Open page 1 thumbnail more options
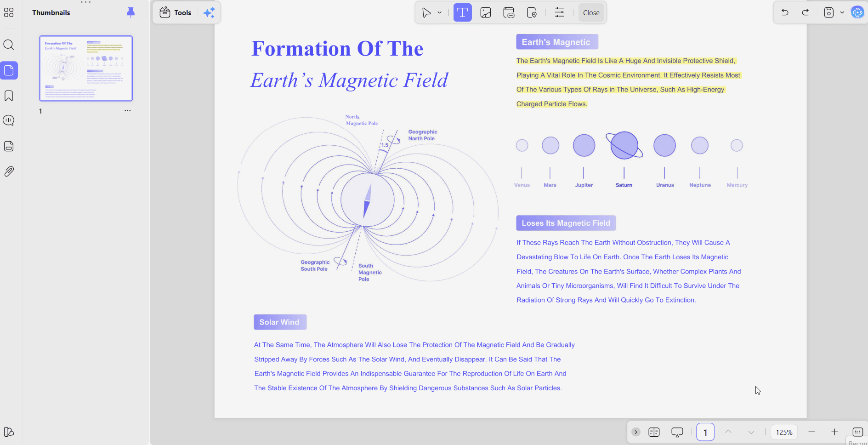 pos(128,111)
